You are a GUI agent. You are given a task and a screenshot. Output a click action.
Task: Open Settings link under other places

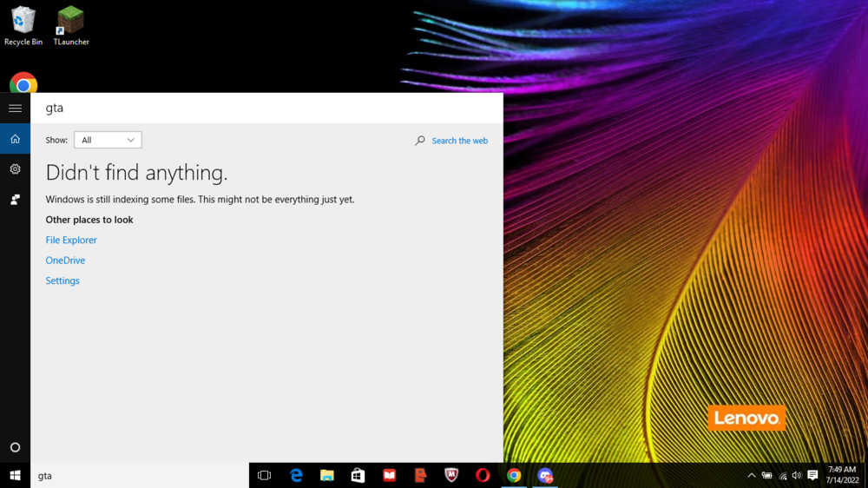[x=62, y=281]
